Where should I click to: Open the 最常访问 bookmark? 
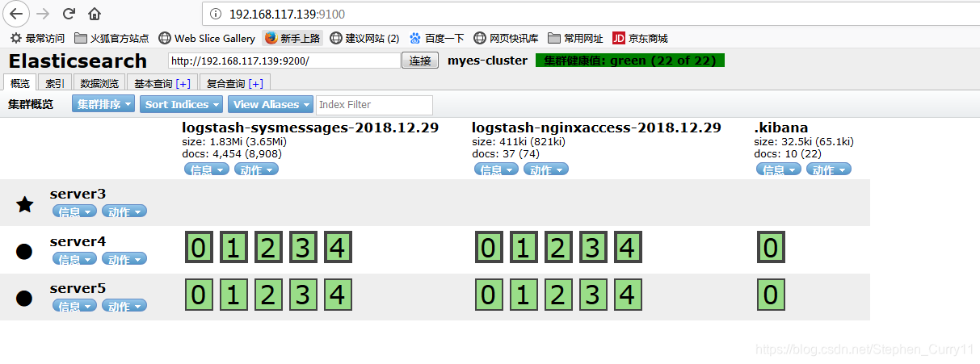[38, 38]
